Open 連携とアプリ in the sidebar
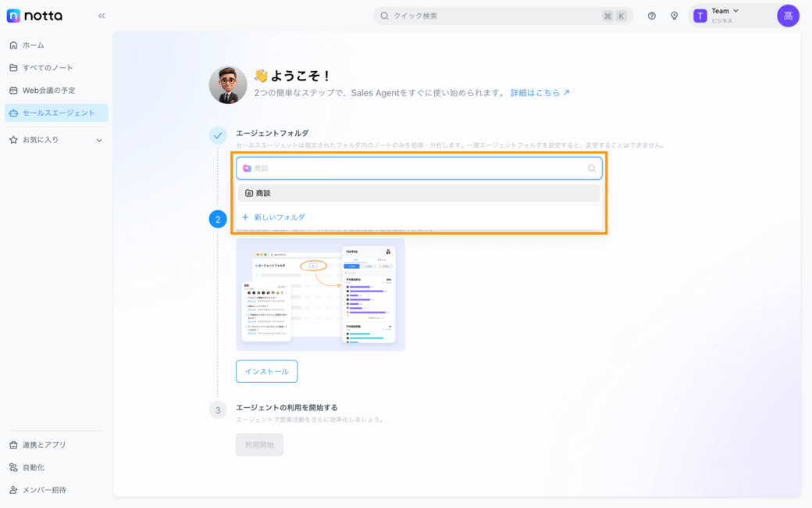Image resolution: width=812 pixels, height=508 pixels. pyautogui.click(x=56, y=445)
